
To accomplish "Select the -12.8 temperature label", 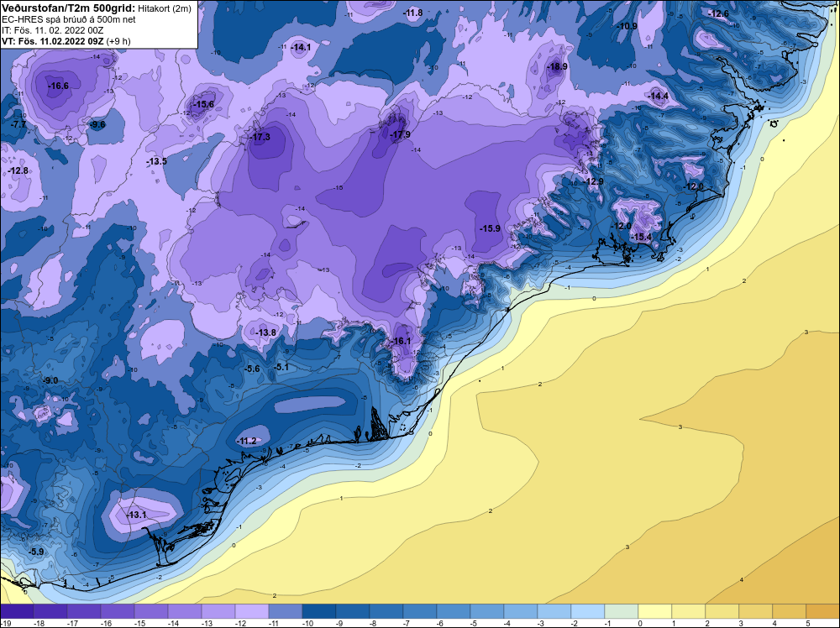I will [18, 170].
